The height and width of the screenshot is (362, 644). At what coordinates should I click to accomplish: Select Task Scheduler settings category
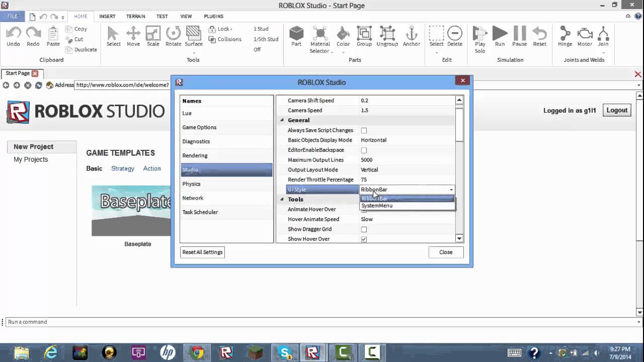pos(226,212)
